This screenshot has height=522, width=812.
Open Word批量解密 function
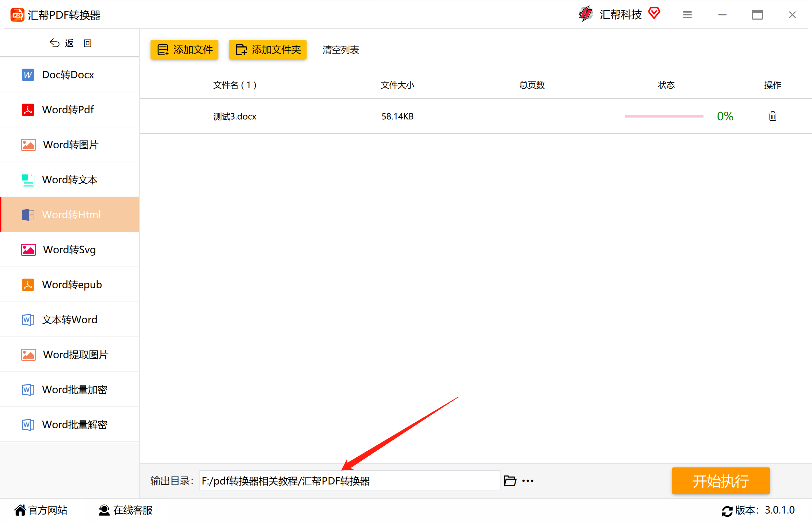[70, 425]
